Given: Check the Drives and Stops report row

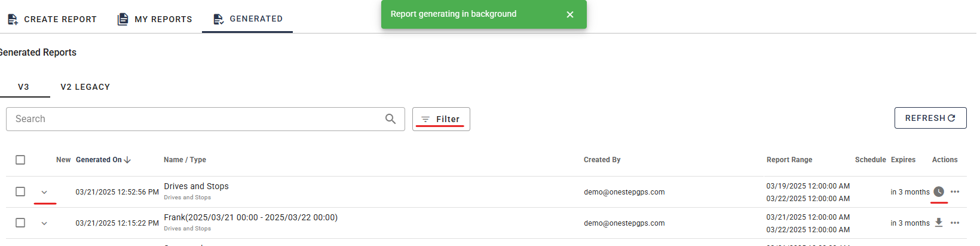Looking at the screenshot, I should [x=20, y=192].
